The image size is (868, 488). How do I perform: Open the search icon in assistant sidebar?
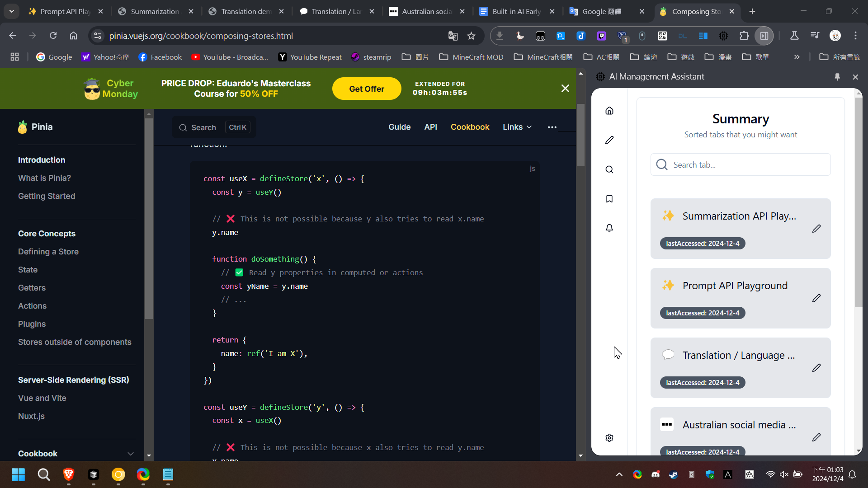[609, 169]
